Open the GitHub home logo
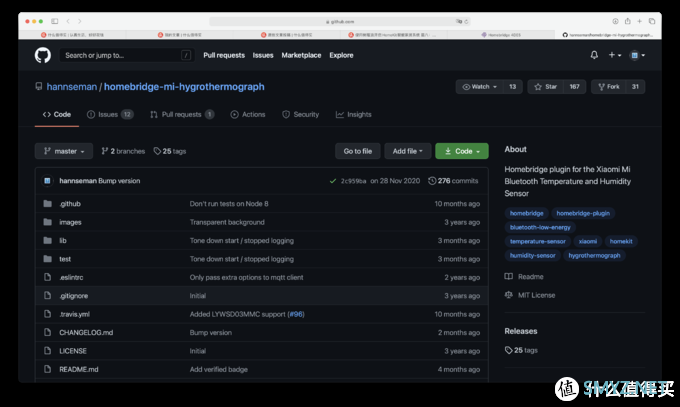680x407 pixels. (x=42, y=55)
